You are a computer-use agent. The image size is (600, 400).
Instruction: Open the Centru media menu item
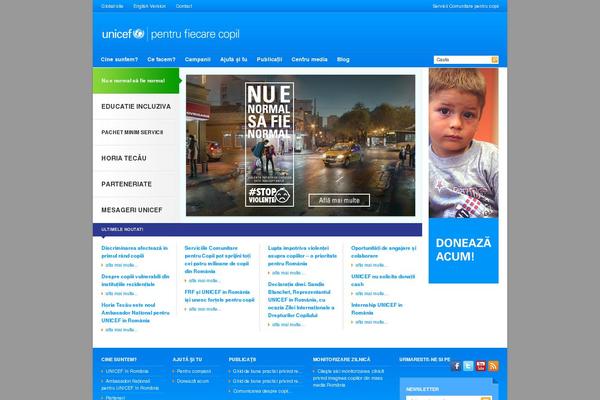(309, 59)
